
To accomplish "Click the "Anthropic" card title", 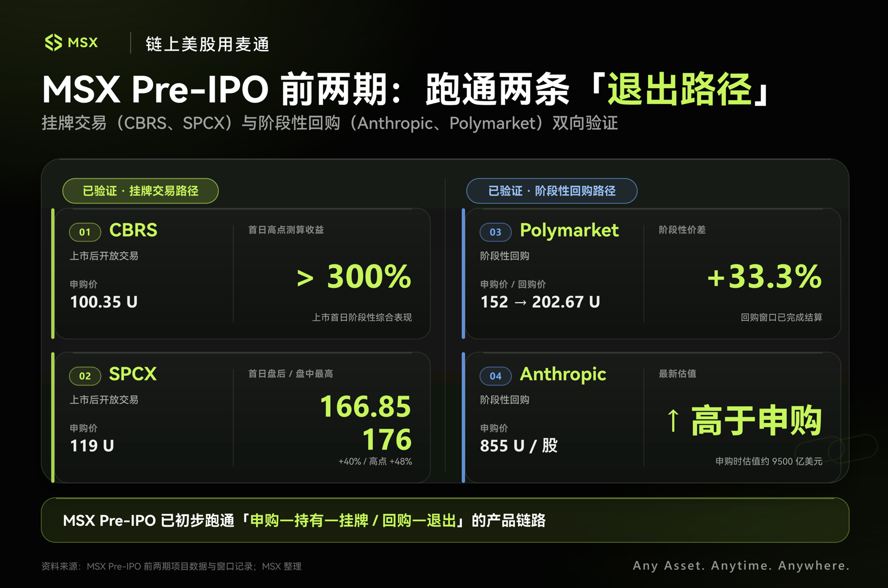I will (x=563, y=374).
